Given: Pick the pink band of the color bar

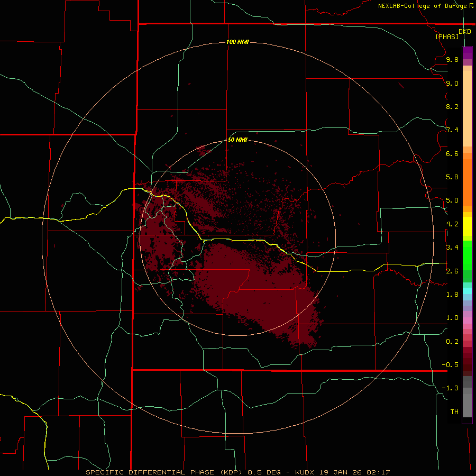Looking at the screenshot, I should click(x=467, y=321).
